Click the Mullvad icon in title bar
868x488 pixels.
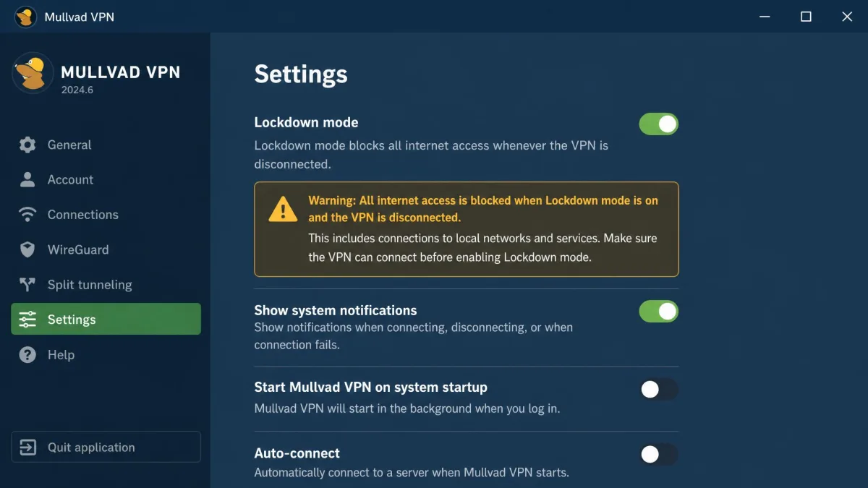[x=25, y=17]
